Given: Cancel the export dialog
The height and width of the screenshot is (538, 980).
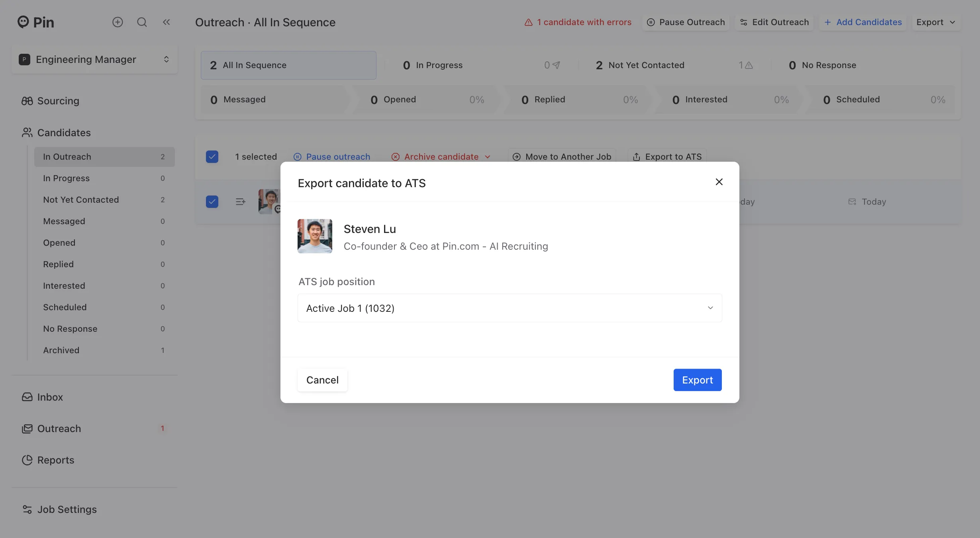Looking at the screenshot, I should click(322, 380).
